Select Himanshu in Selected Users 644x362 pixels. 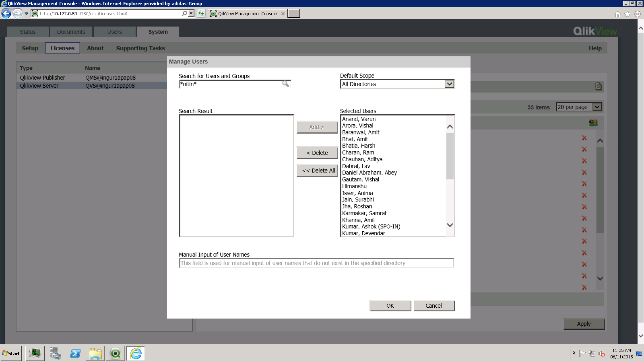[x=354, y=186]
